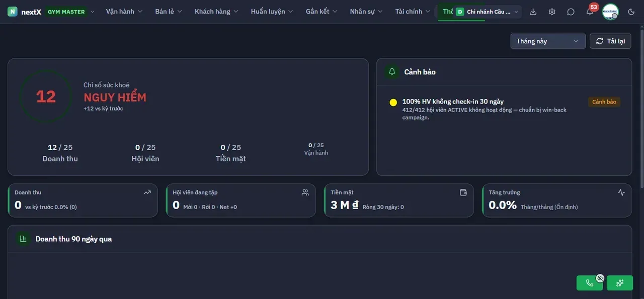Open the download icon in top bar
The width and height of the screenshot is (644, 299).
click(x=533, y=12)
